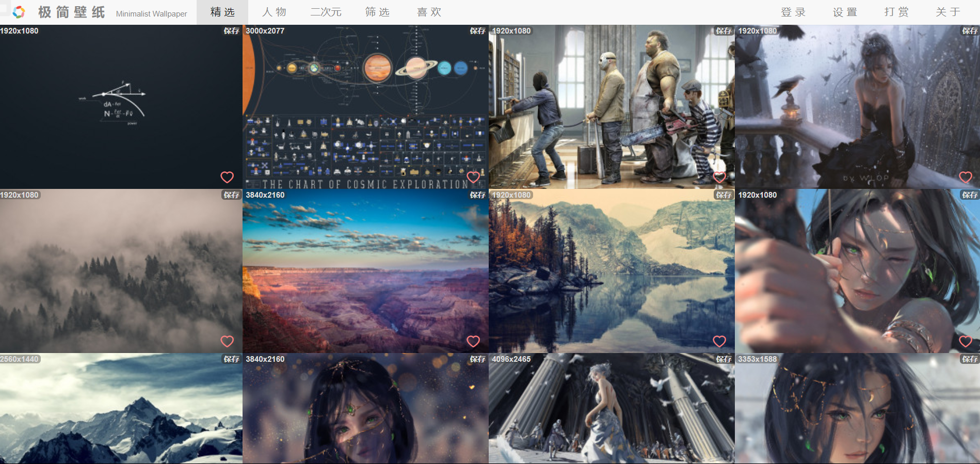Viewport: 980px width, 464px height.
Task: View the bank robbery cartoon wallpaper
Action: point(612,107)
